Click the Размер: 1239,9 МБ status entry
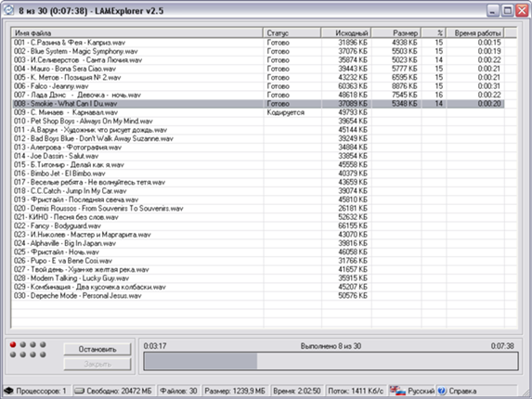Screen dimensions: 532x399 click(235, 391)
